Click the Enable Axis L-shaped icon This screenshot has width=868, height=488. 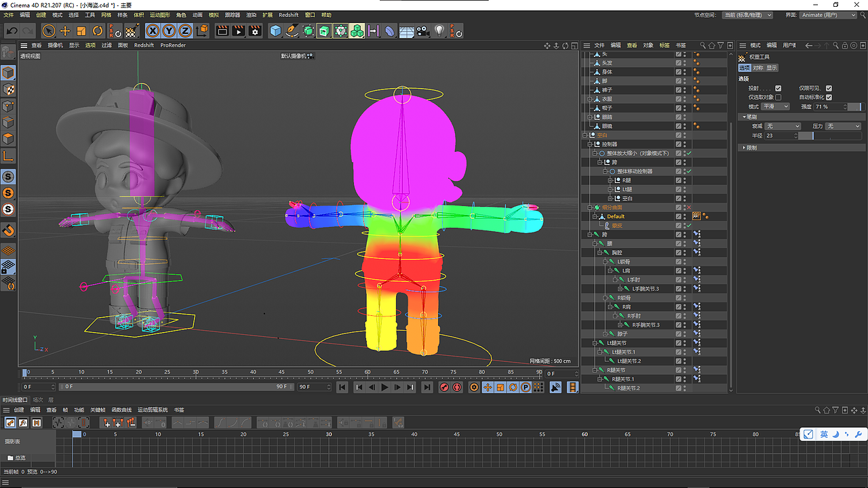point(8,156)
